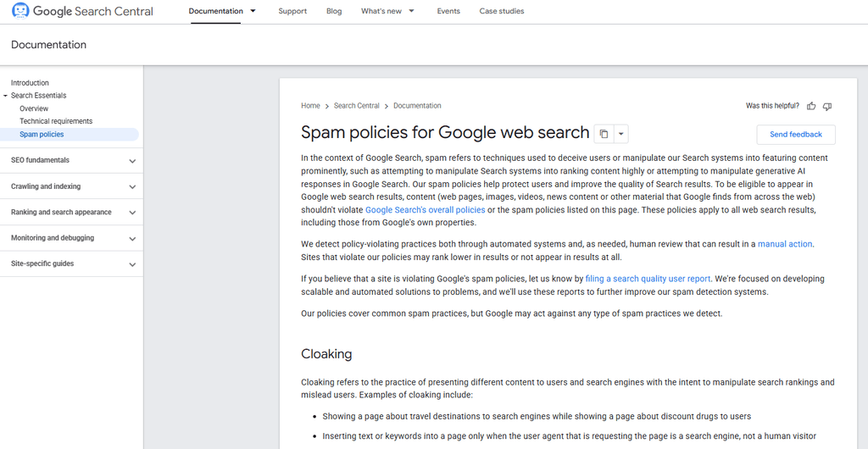Click the Site-specific guides sidebar label
This screenshot has height=449, width=868.
[x=42, y=263]
